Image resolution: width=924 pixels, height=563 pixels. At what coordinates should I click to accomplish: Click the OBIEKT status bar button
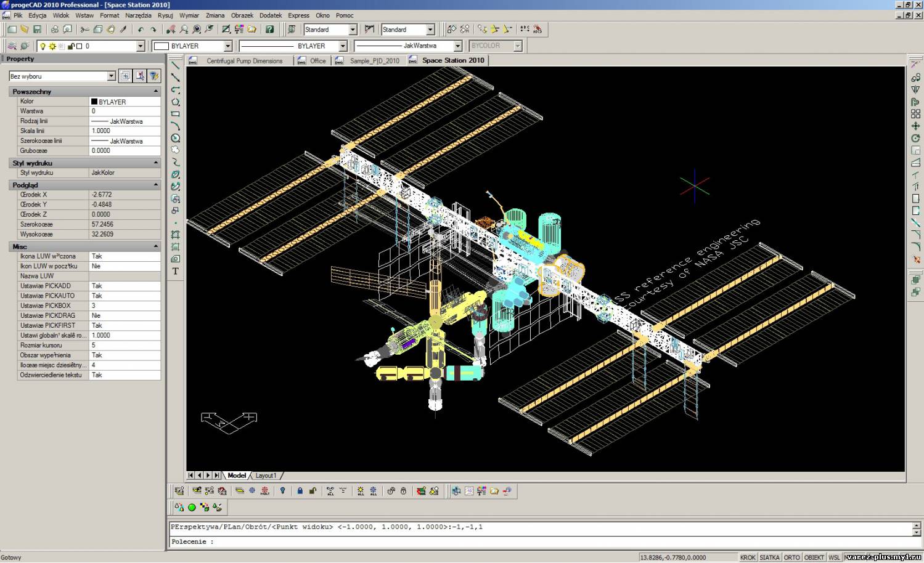pyautogui.click(x=814, y=557)
